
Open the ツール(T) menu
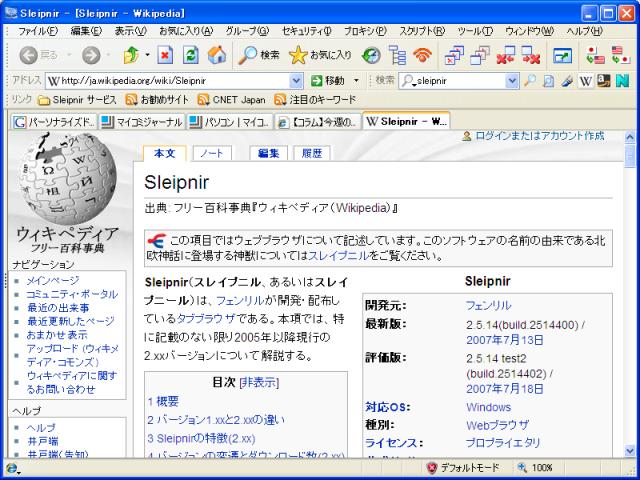pos(475,31)
